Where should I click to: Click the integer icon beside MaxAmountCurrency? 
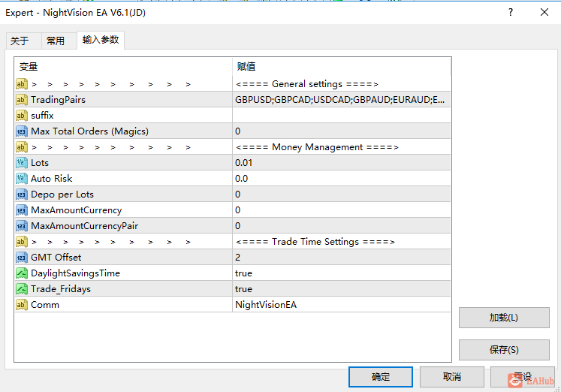pyautogui.click(x=22, y=210)
